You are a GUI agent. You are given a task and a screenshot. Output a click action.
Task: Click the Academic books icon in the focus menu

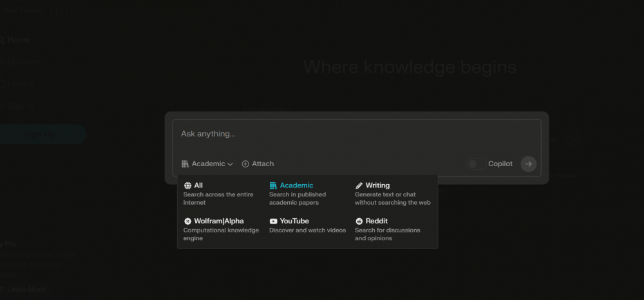273,185
